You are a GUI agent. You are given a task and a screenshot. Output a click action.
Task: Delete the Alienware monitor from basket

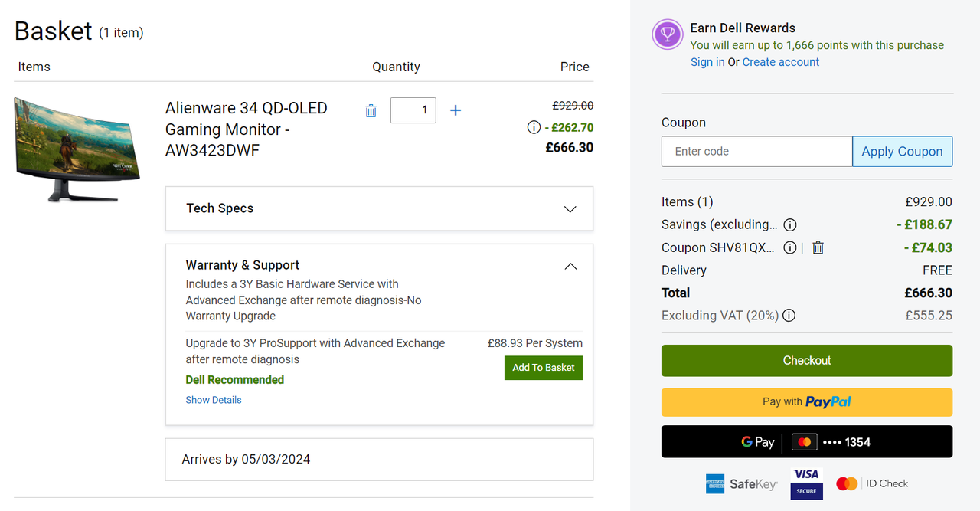click(371, 110)
